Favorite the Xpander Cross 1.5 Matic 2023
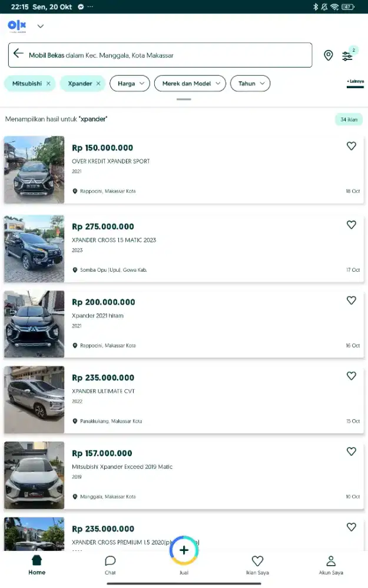This screenshot has height=588, width=368. tap(352, 225)
